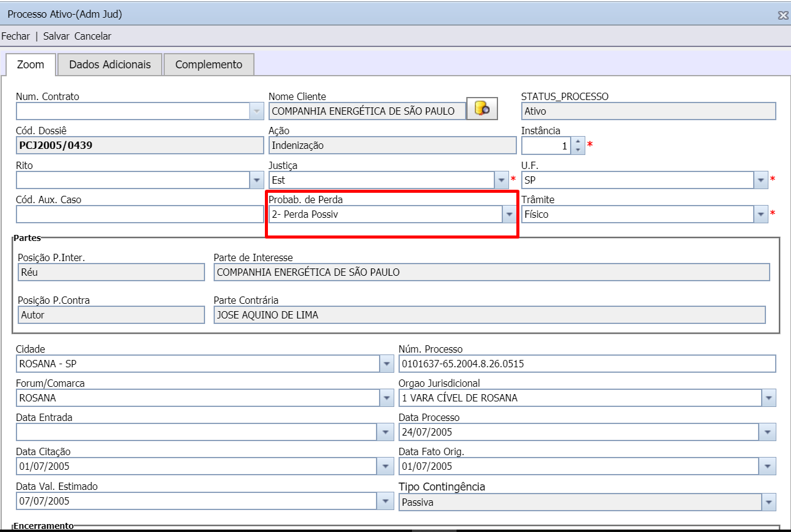Viewport: 791px width, 532px height.
Task: Click the empty Data Entrada field
Action: [197, 432]
